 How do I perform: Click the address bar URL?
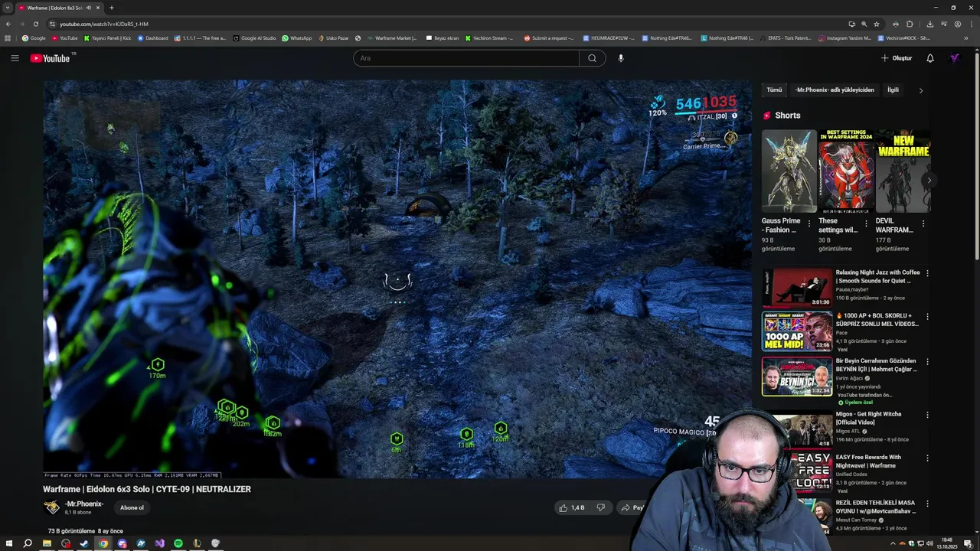(104, 24)
